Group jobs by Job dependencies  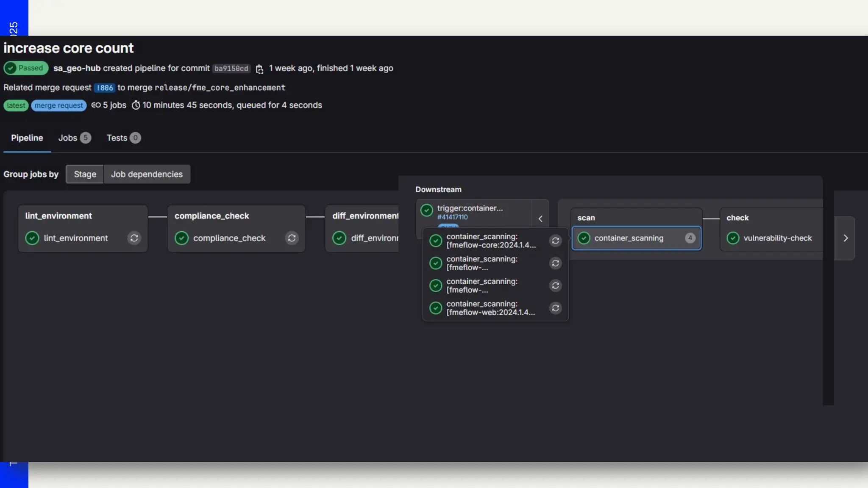click(147, 174)
